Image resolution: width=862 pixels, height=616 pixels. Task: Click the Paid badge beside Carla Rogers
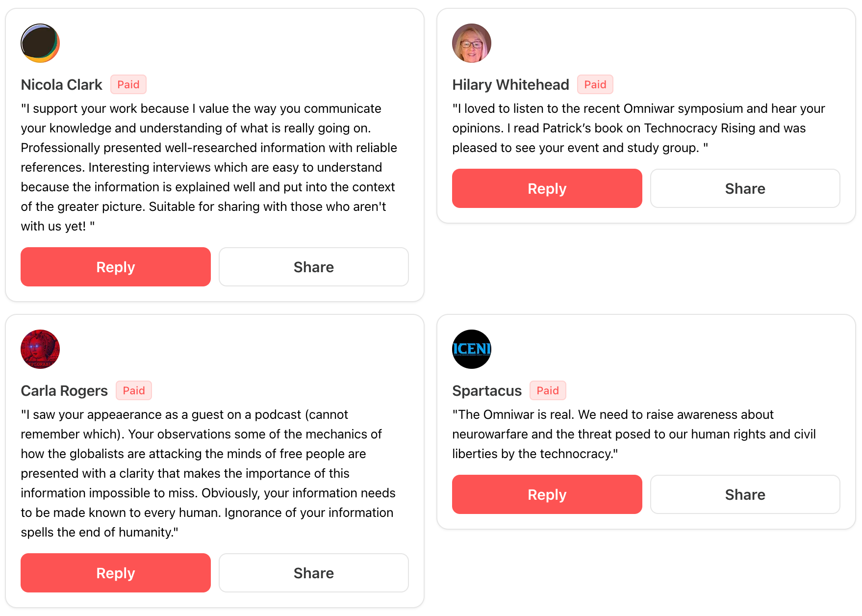click(134, 391)
